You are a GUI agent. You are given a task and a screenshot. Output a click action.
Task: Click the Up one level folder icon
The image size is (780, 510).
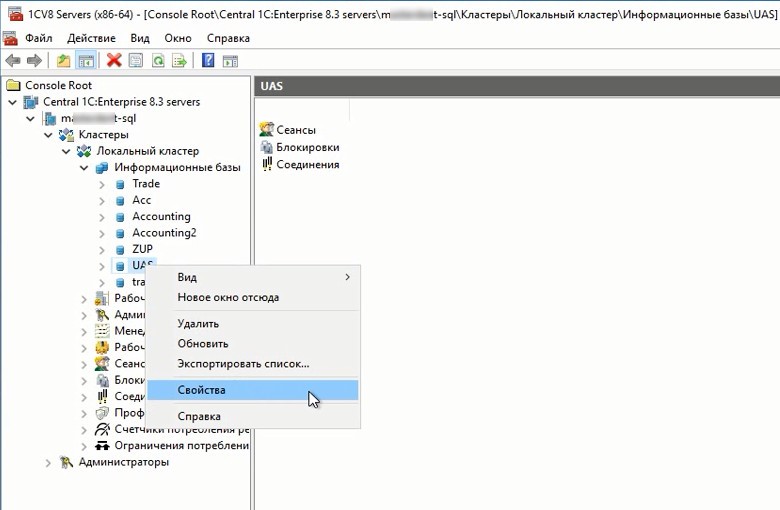click(x=63, y=61)
